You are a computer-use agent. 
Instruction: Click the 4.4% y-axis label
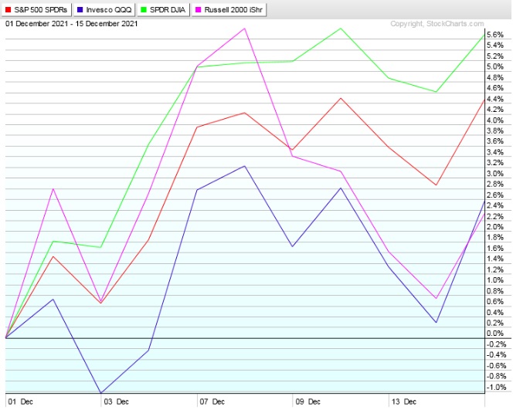(x=495, y=99)
